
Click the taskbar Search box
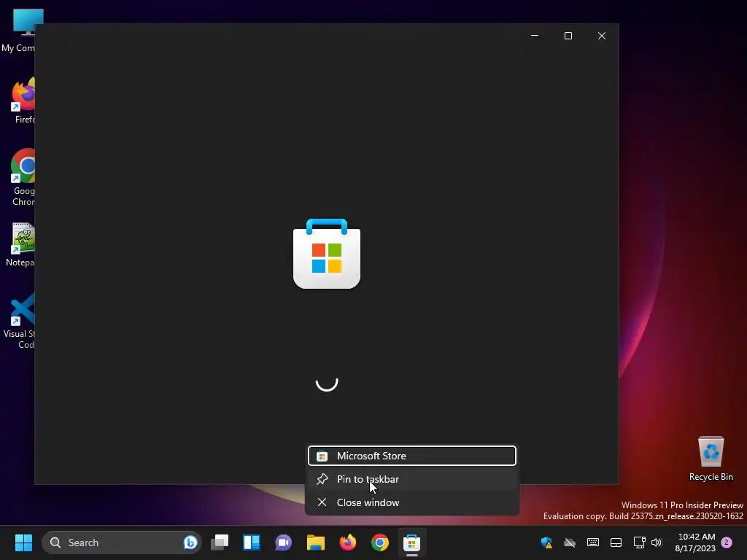pyautogui.click(x=122, y=542)
